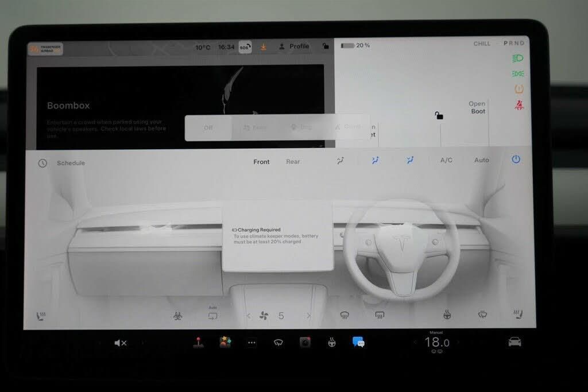This screenshot has height=392, width=588.
Task: Turn on the left seat heater
Action: (x=41, y=316)
